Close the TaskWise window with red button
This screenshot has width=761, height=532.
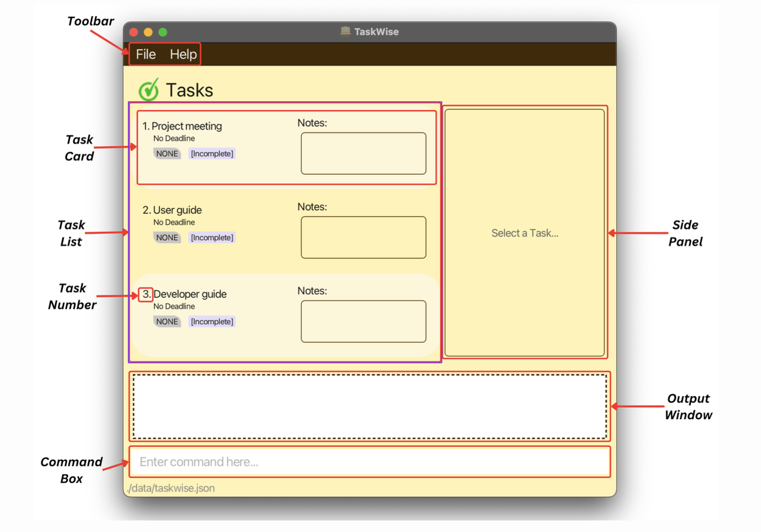tap(133, 32)
